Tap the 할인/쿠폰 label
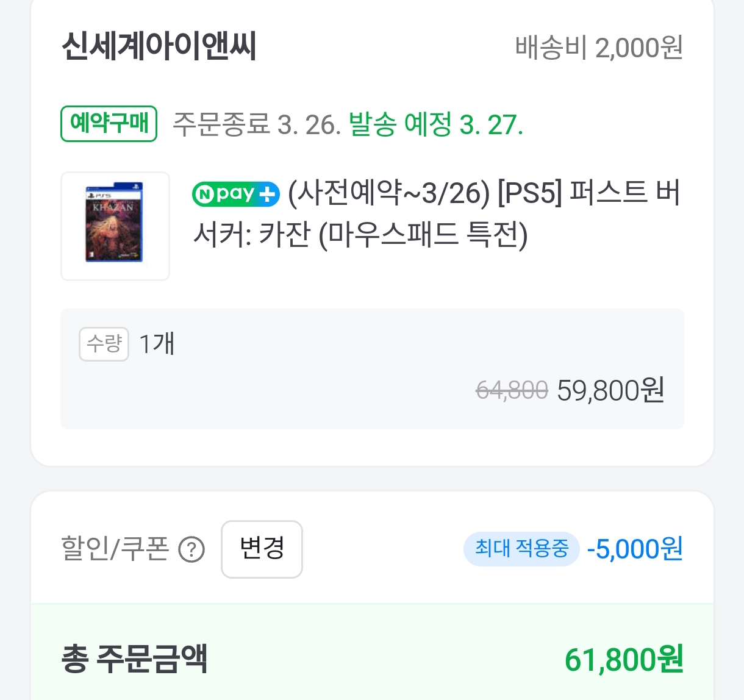This screenshot has height=700, width=744. click(x=115, y=549)
